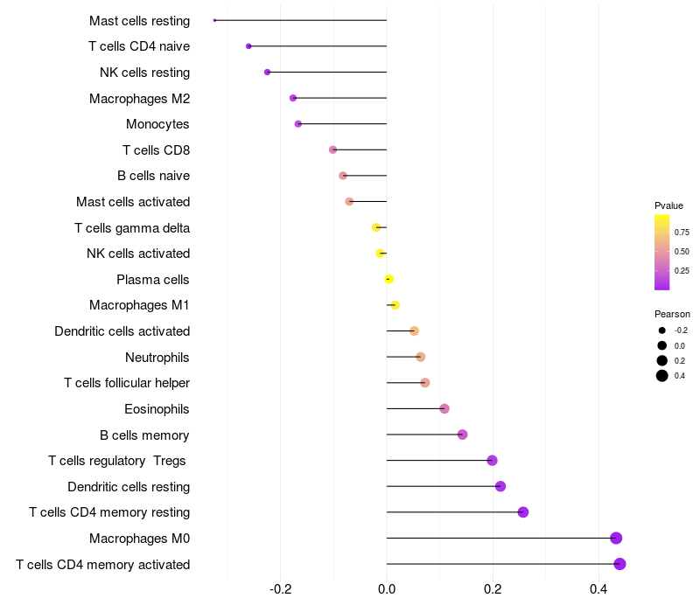Select the T cells gamma delta dot
Image resolution: width=700 pixels, height=612 pixels.
376,227
